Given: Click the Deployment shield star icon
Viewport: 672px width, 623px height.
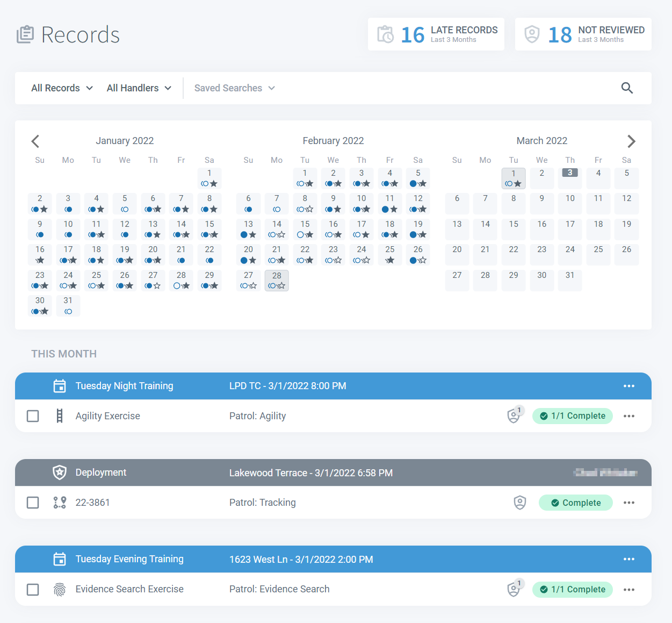Looking at the screenshot, I should pos(60,472).
